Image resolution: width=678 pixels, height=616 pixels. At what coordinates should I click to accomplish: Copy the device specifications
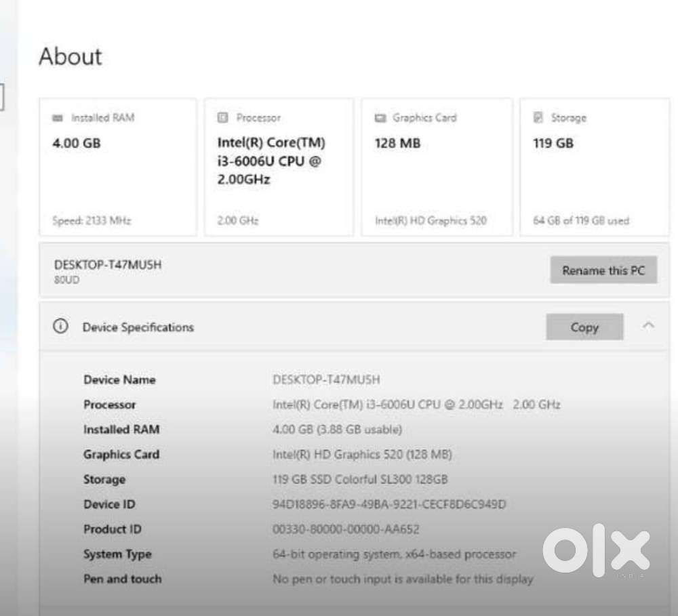click(584, 327)
